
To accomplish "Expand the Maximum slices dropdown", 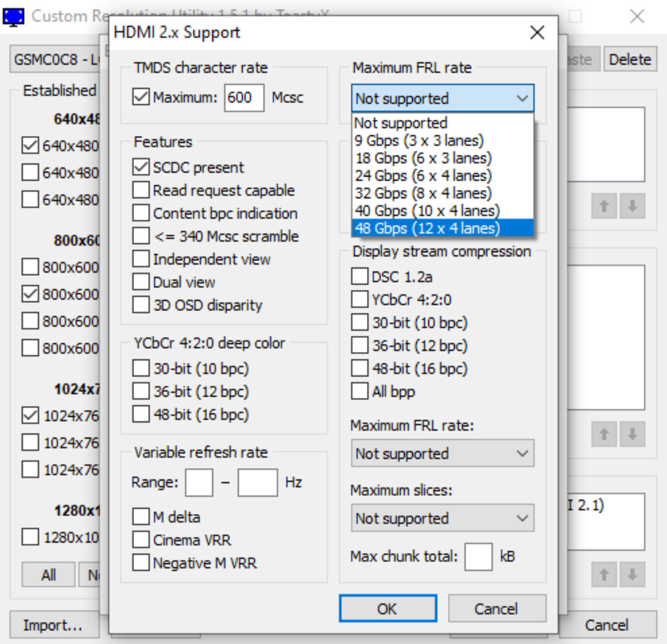I will (442, 519).
